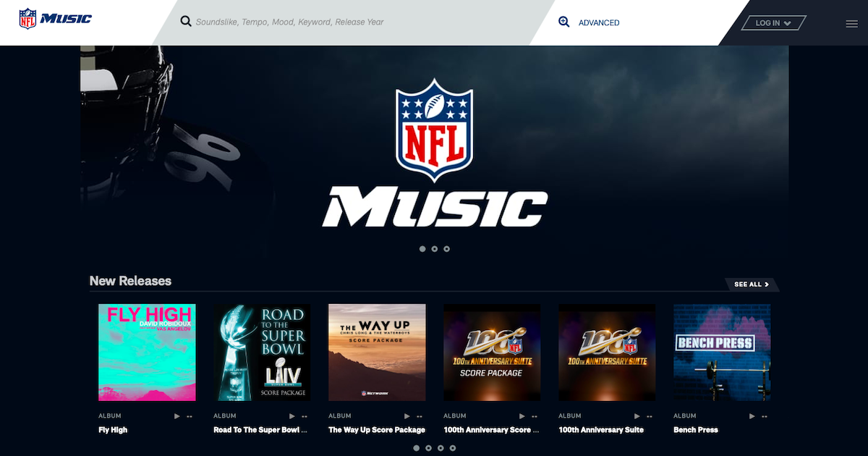Expand the LOG IN dropdown

point(773,23)
